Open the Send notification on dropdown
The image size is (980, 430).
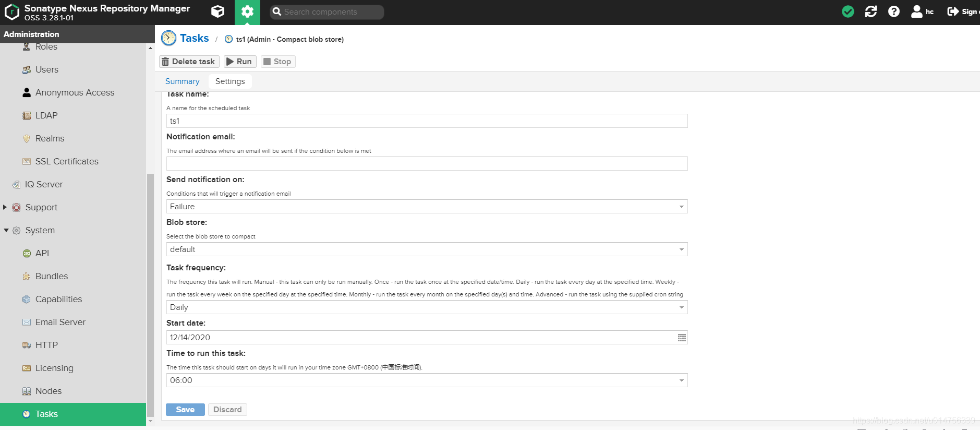(681, 207)
